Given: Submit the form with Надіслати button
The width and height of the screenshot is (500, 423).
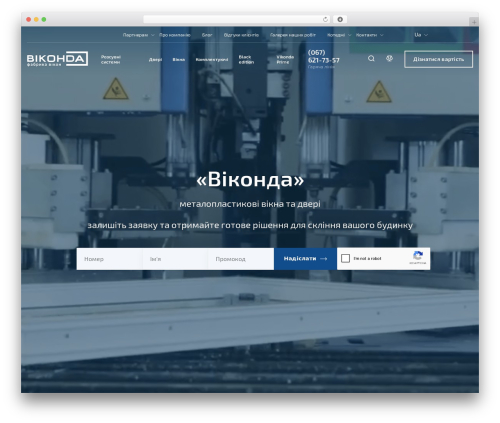Looking at the screenshot, I should tap(305, 259).
